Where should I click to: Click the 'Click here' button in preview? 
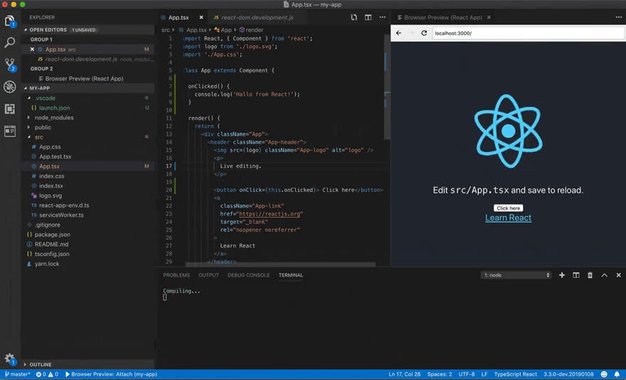click(508, 208)
